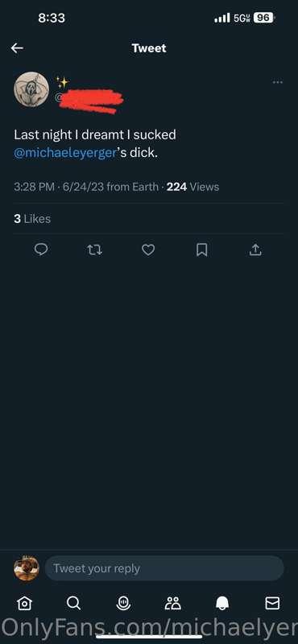This screenshot has height=644, width=298.
Task: View the 3 Likes list
Action: 32,218
